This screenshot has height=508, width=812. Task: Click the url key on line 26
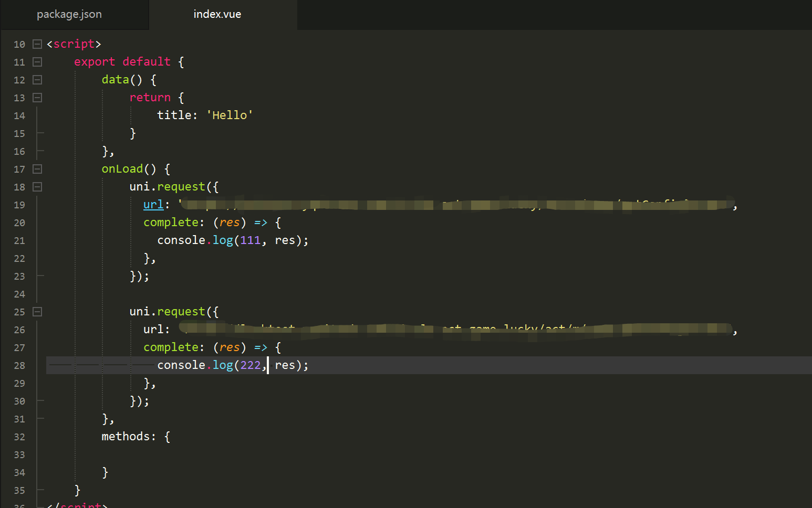[153, 330]
